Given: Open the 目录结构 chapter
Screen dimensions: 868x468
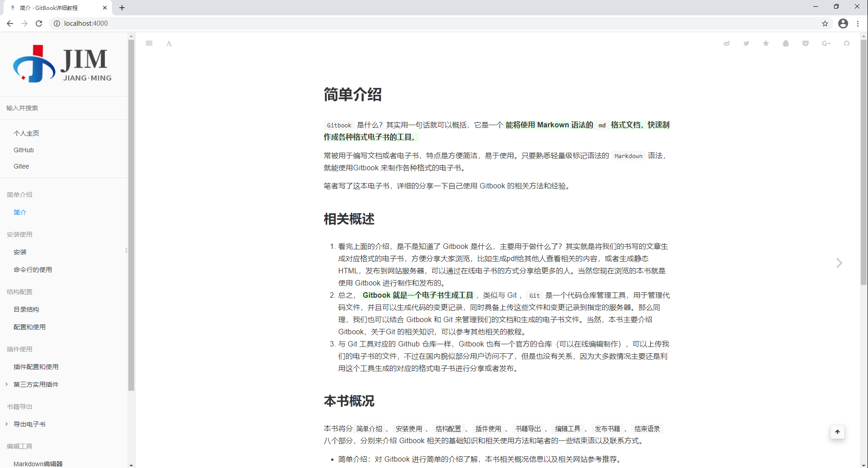Looking at the screenshot, I should coord(26,309).
